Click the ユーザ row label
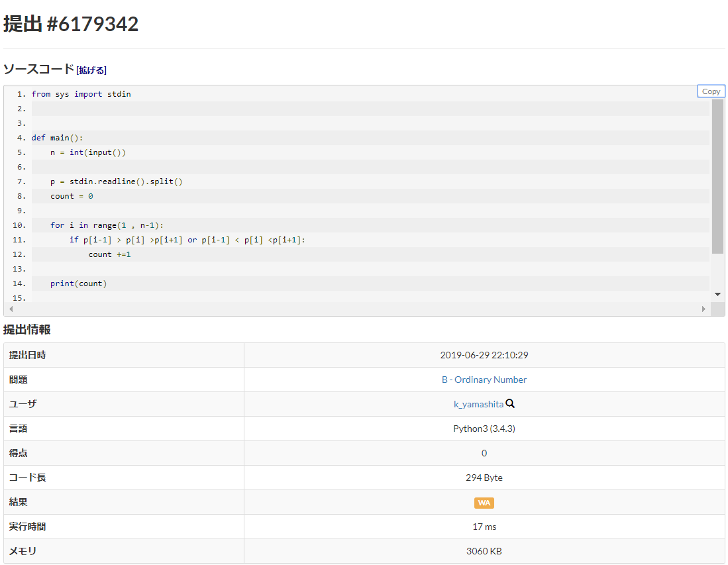The height and width of the screenshot is (565, 728). pyautogui.click(x=23, y=404)
